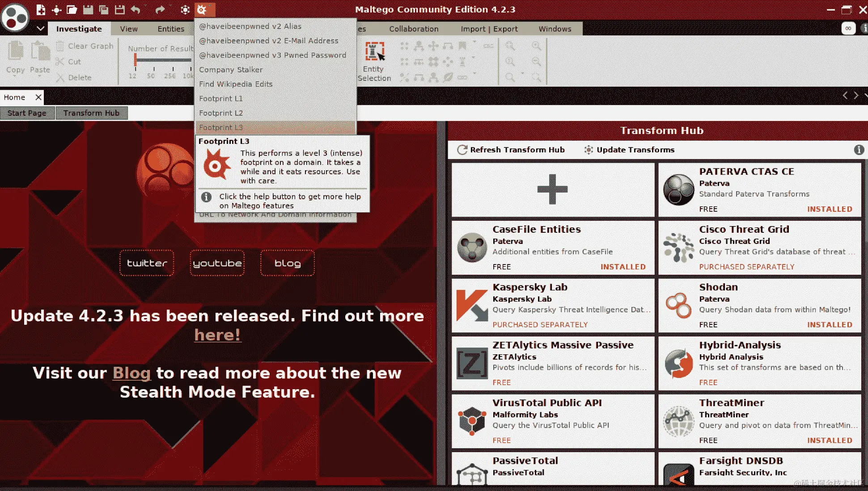This screenshot has width=868, height=491.
Task: Click the Undo arrow icon
Action: click(x=136, y=9)
